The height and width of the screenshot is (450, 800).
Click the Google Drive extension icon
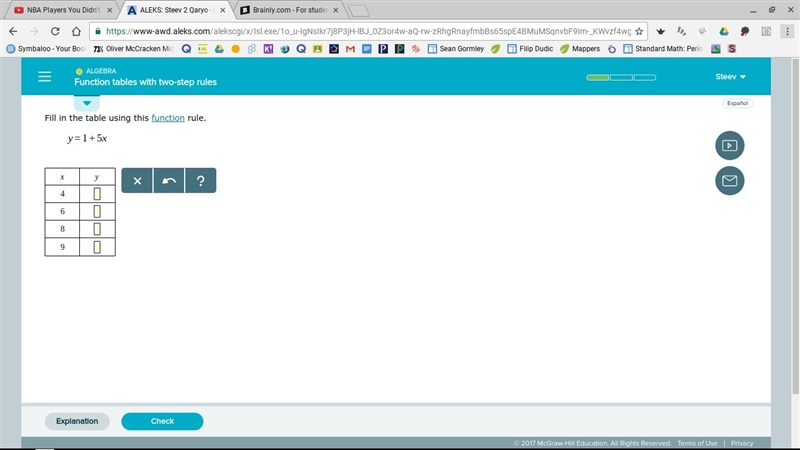point(724,31)
